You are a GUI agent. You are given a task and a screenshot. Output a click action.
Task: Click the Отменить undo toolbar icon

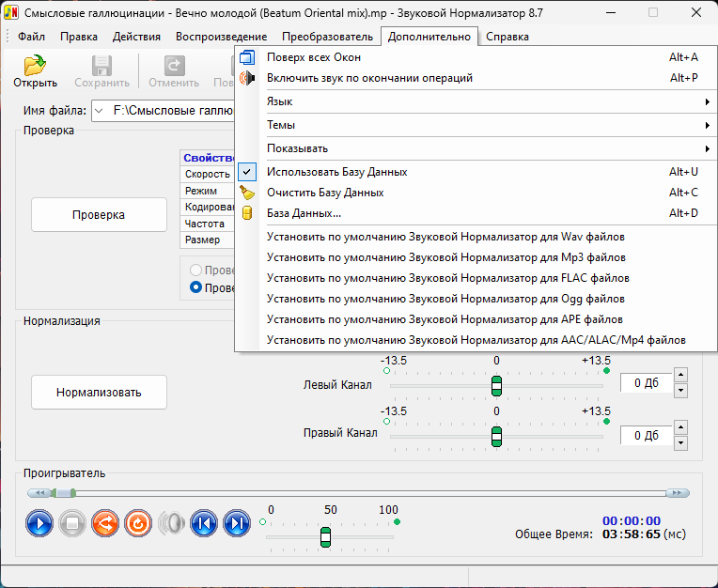tap(174, 71)
